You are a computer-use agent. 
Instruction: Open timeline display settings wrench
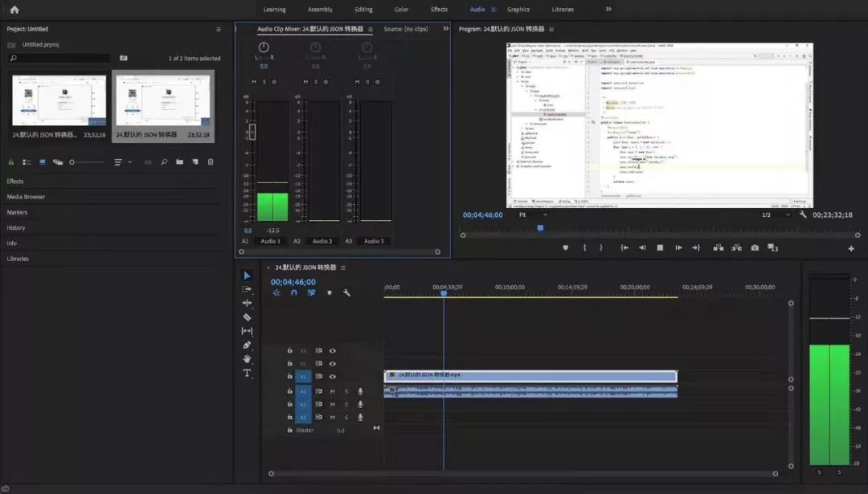point(346,293)
